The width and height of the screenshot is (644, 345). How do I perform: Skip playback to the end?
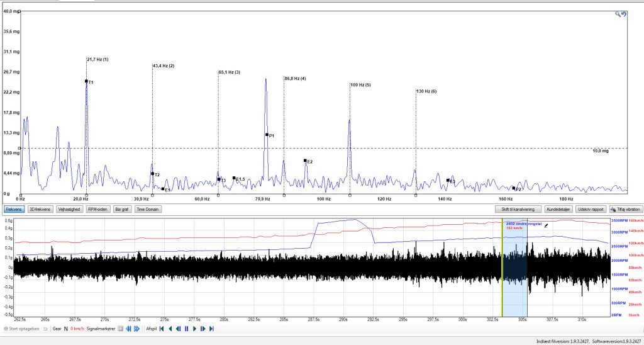211,329
